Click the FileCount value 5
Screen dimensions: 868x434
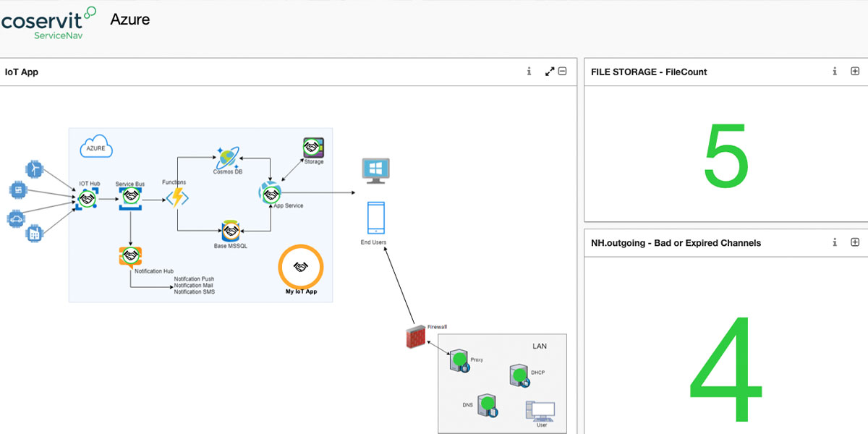[x=726, y=156]
